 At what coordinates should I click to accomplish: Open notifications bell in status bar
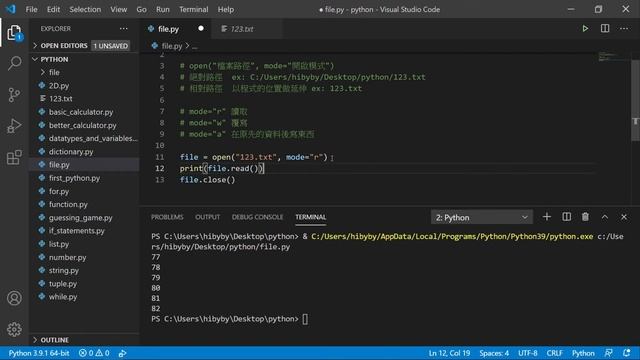[x=627, y=353]
